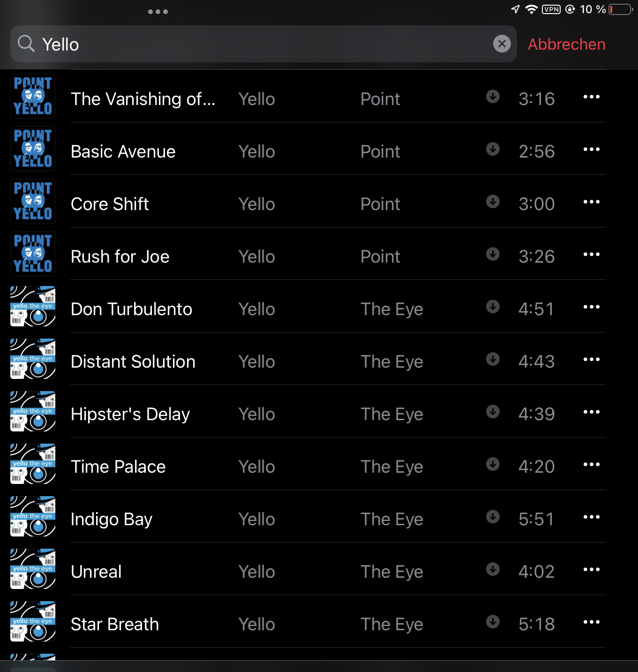The height and width of the screenshot is (672, 638).
Task: Tap The Eye artwork beside Indigo Bay
Action: pos(33,516)
